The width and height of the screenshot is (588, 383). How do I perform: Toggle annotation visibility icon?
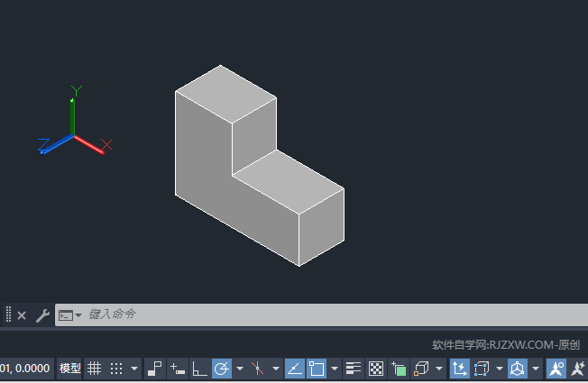(x=556, y=369)
